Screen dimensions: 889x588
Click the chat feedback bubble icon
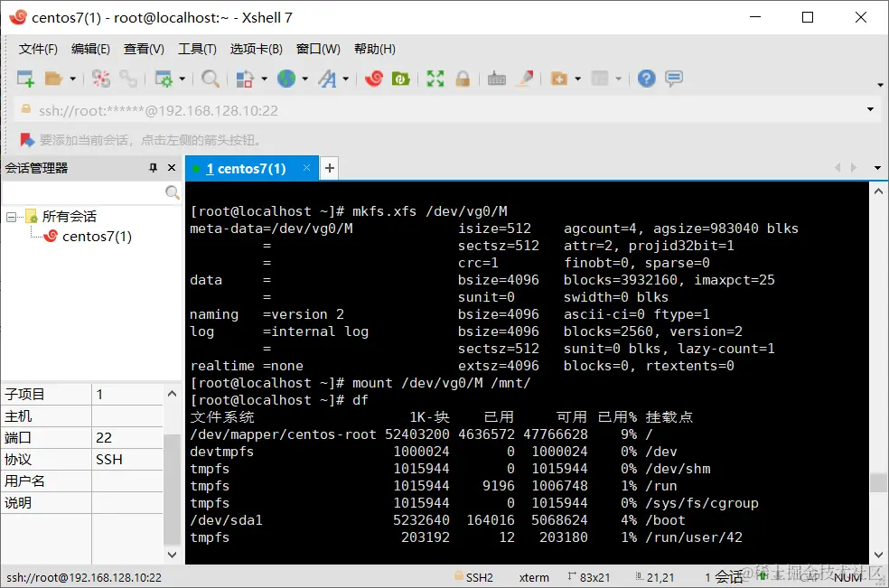(674, 79)
